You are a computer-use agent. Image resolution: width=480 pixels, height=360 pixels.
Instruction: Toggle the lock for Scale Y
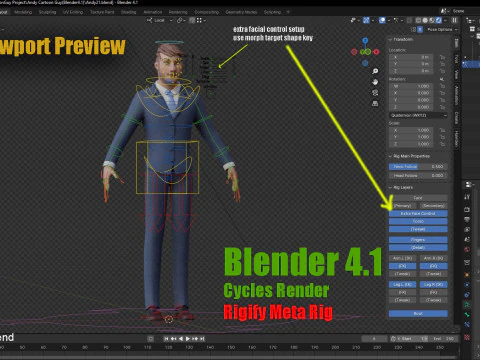[x=442, y=137]
